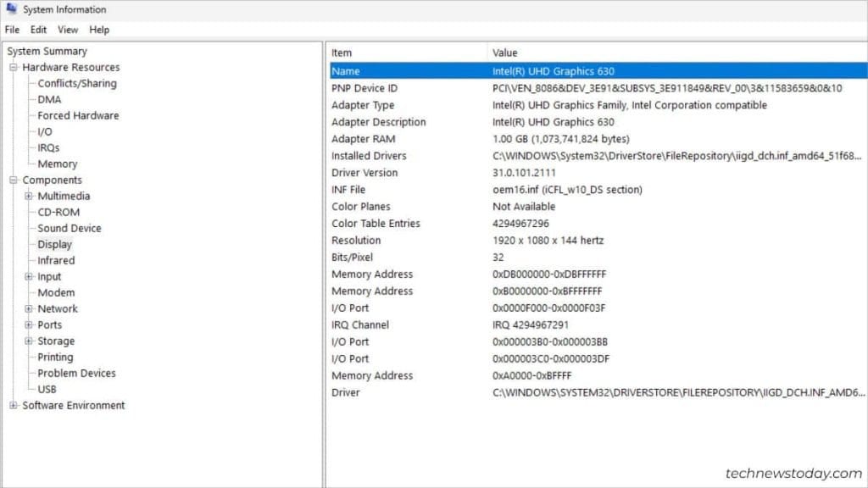Open the File menu
This screenshot has width=868, height=488.
click(12, 29)
